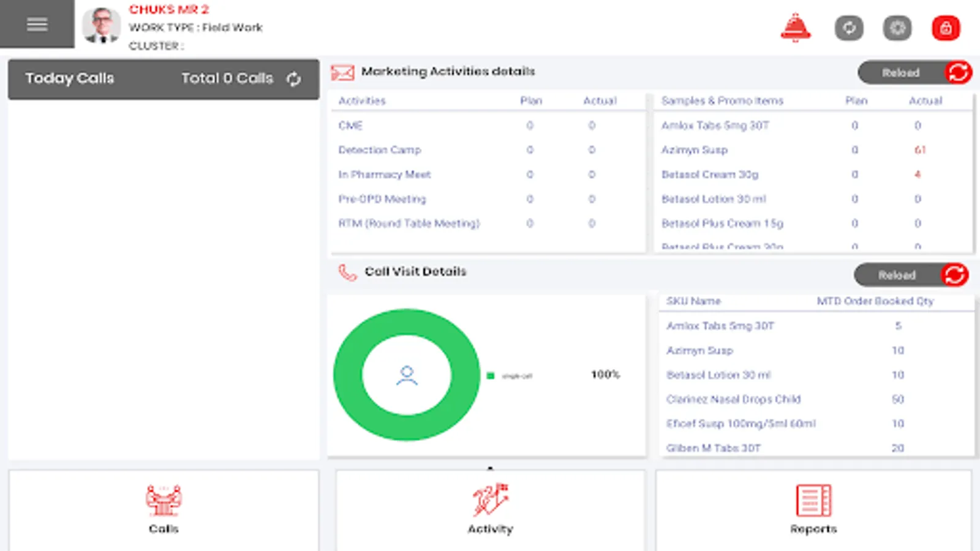Click MTD Order Booked Qty header
The width and height of the screenshot is (980, 551).
coord(875,301)
